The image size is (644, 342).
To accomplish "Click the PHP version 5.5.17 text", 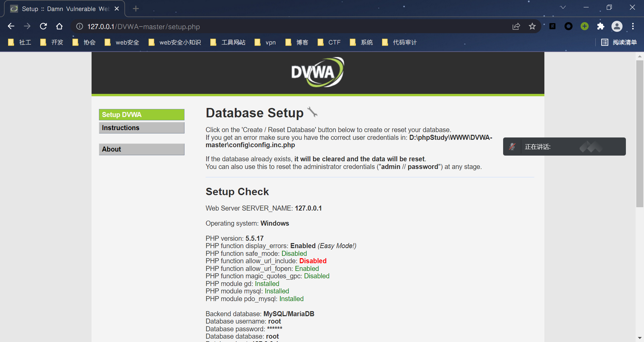I will 234,238.
